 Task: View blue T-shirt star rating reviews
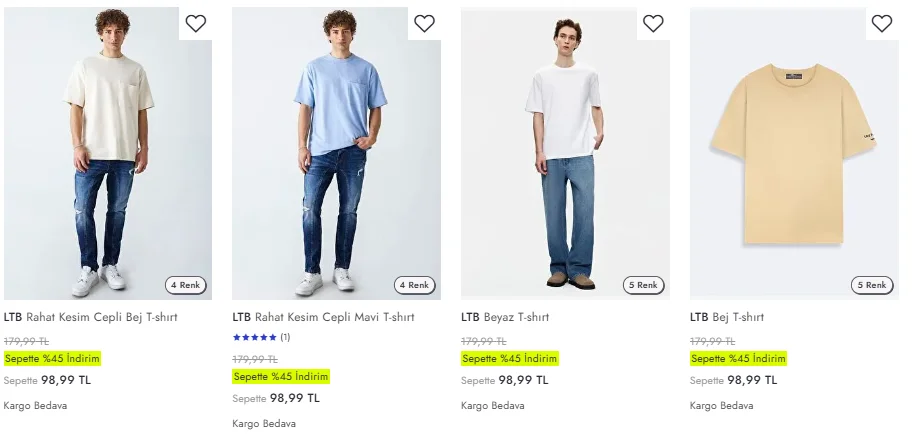260,338
